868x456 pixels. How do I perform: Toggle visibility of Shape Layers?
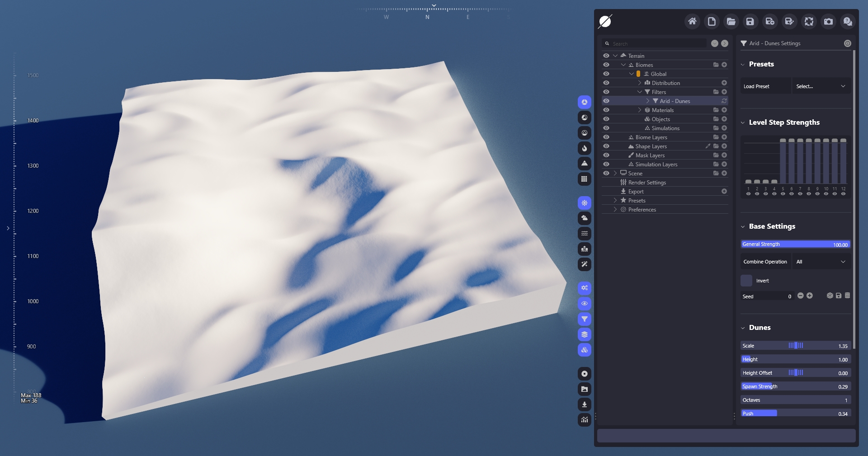tap(606, 146)
